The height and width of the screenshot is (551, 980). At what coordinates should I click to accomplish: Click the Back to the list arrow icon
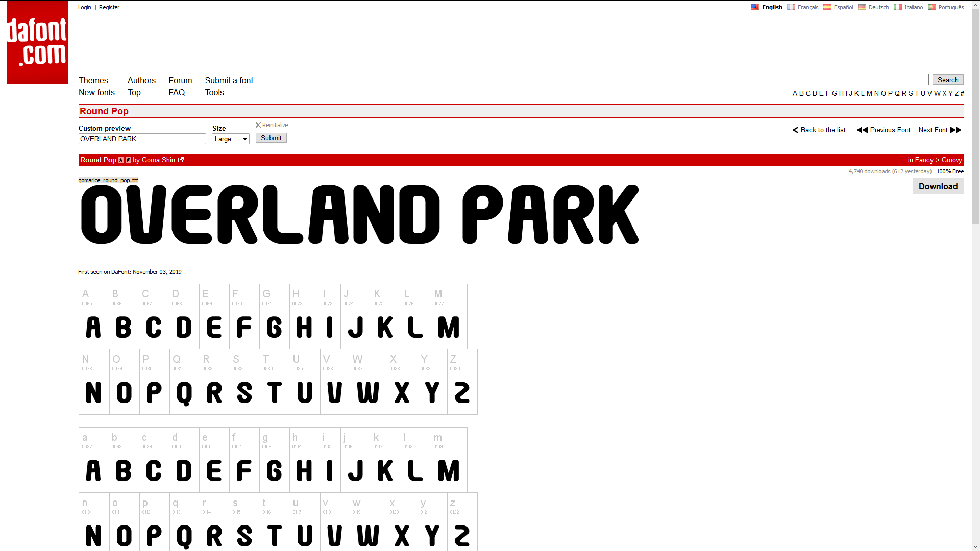click(x=795, y=130)
